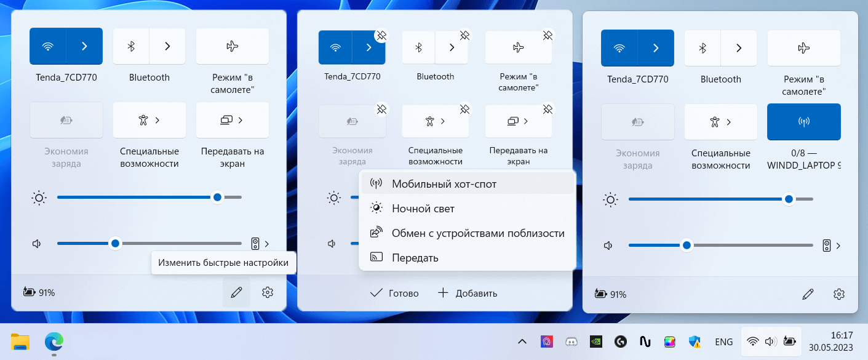Mute volume via speaker icon in left panel
This screenshot has width=868, height=360.
click(37, 244)
